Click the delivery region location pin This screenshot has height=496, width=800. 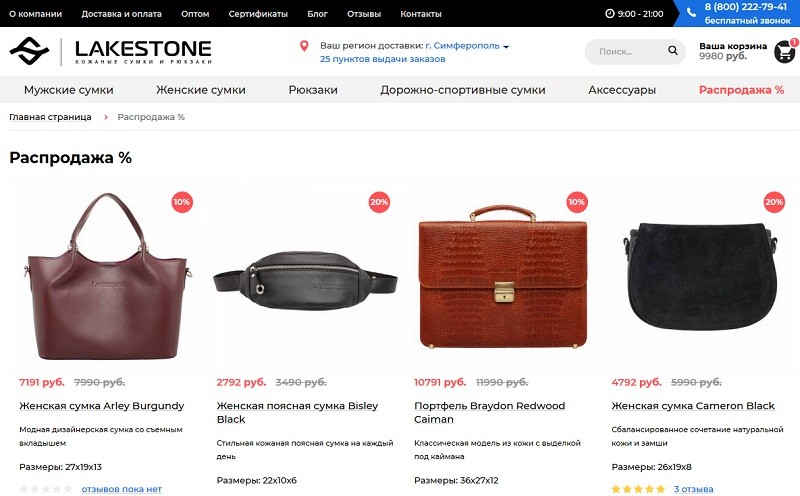click(x=305, y=46)
